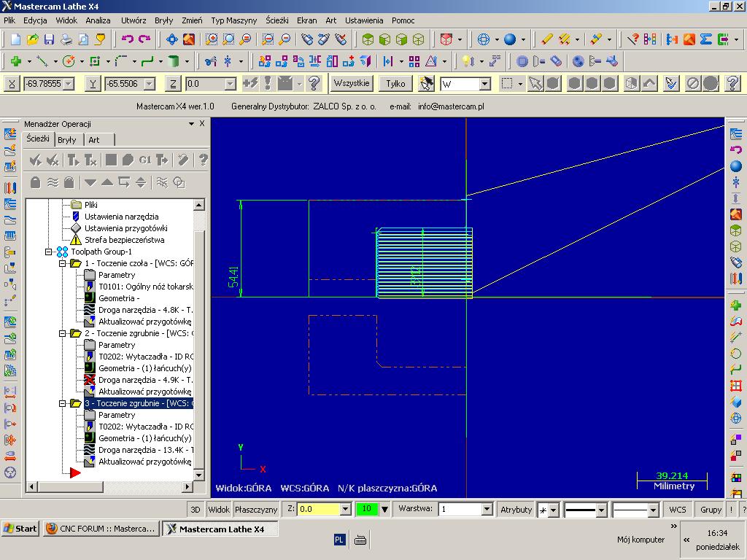The image size is (747, 560).
Task: Select T0101 Ogólny nóż tokarski tool row
Action: tap(146, 287)
